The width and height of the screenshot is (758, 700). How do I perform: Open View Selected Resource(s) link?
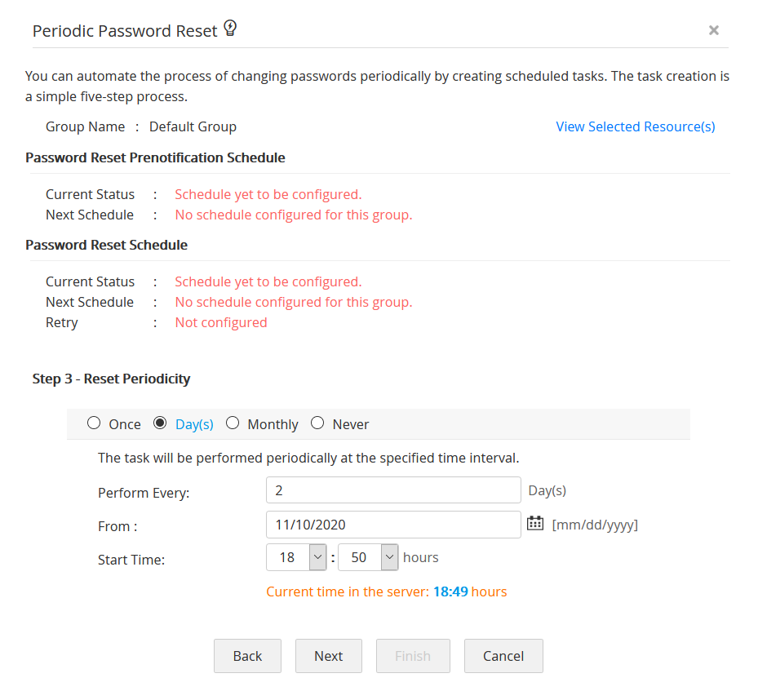635,126
